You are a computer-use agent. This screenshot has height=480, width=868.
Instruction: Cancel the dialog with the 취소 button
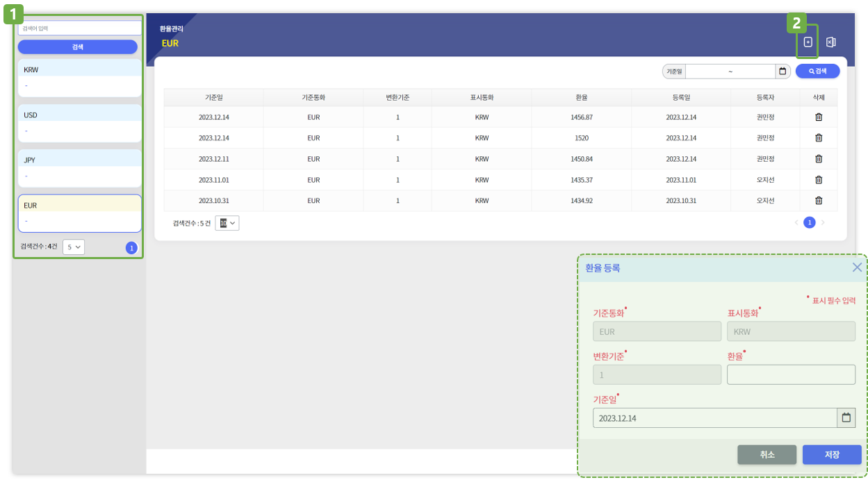[767, 454]
